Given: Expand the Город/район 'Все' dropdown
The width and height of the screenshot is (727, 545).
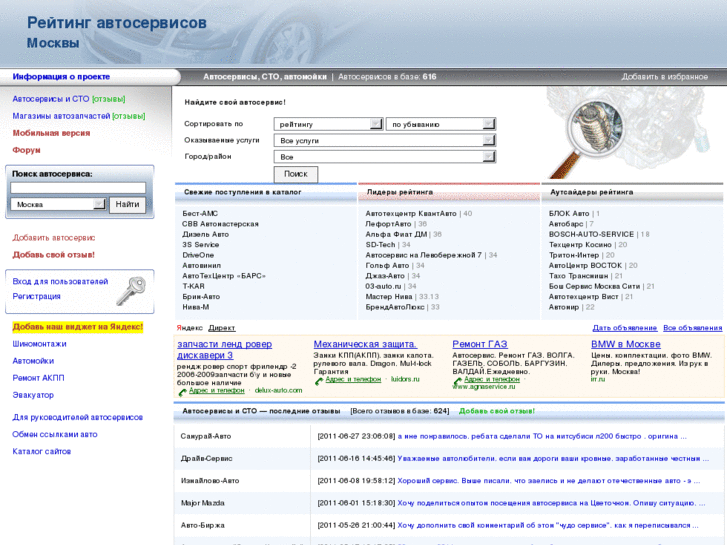Looking at the screenshot, I should click(x=385, y=157).
